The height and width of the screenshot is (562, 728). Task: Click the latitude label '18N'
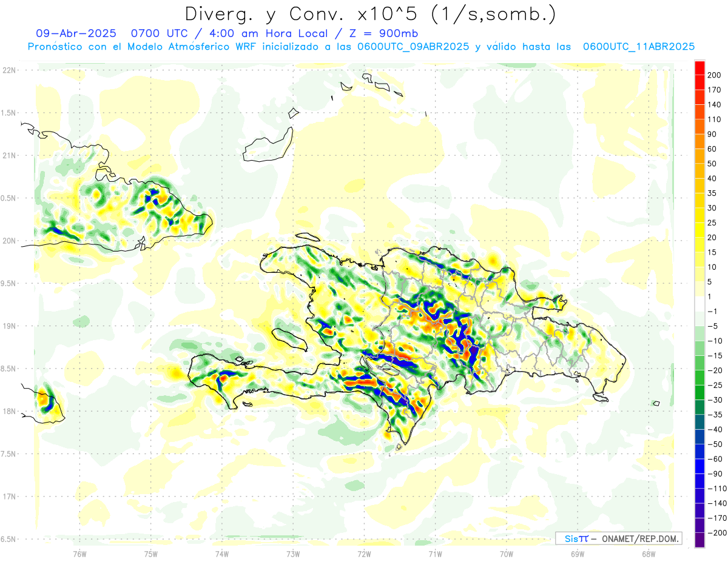click(8, 412)
